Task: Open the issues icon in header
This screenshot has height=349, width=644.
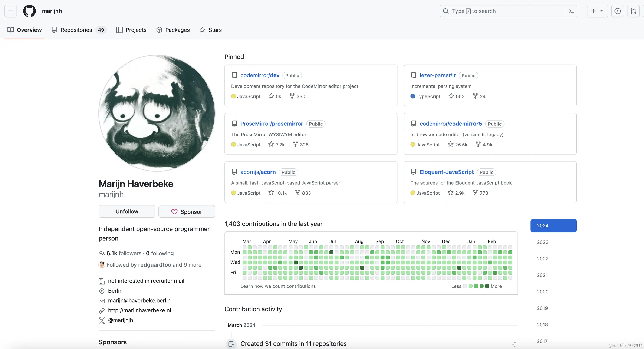Action: coord(617,11)
